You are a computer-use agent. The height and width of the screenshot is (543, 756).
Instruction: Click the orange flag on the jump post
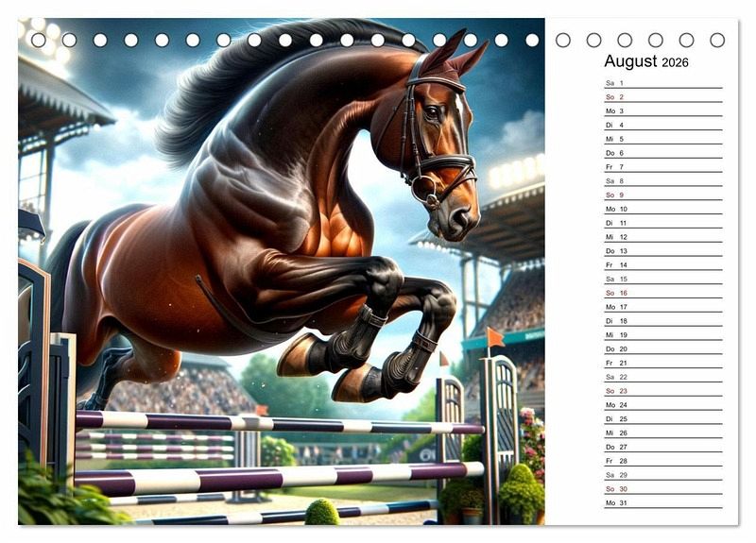click(x=495, y=336)
